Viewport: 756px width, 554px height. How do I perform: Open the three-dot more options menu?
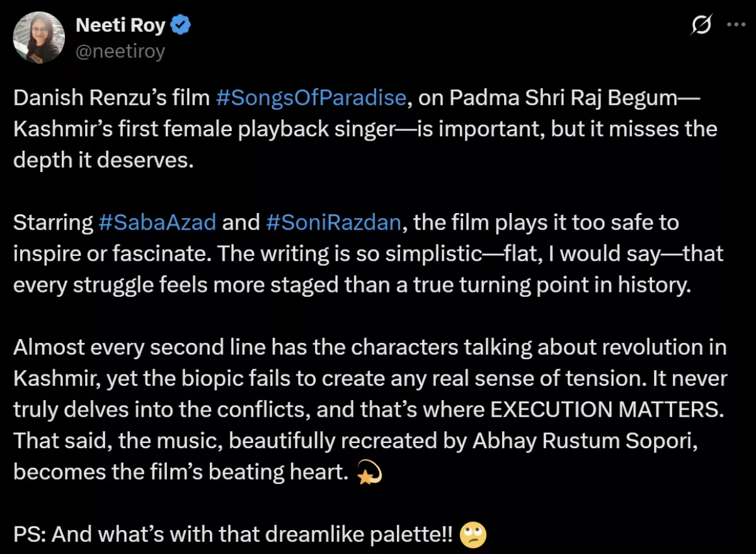pos(736,25)
